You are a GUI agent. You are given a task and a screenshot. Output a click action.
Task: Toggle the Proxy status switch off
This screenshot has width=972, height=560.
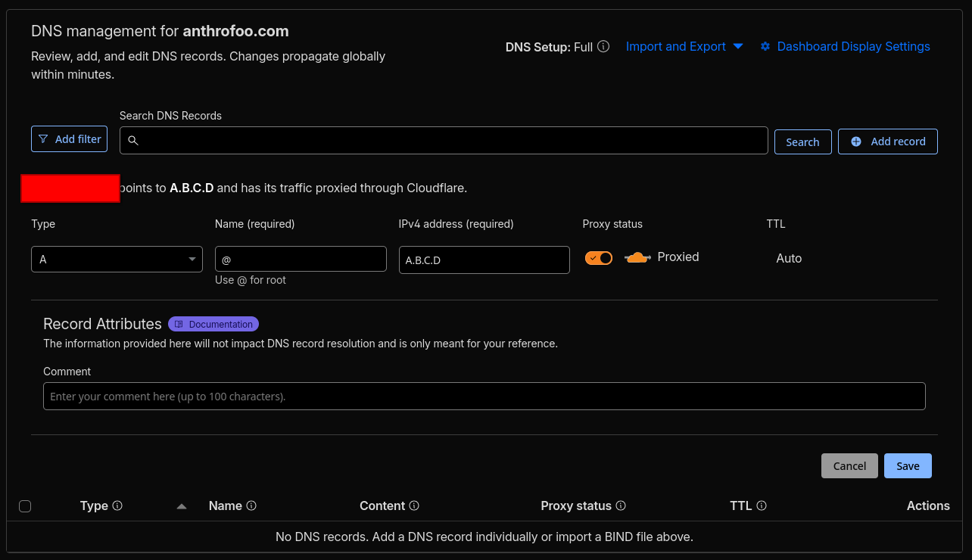click(599, 258)
